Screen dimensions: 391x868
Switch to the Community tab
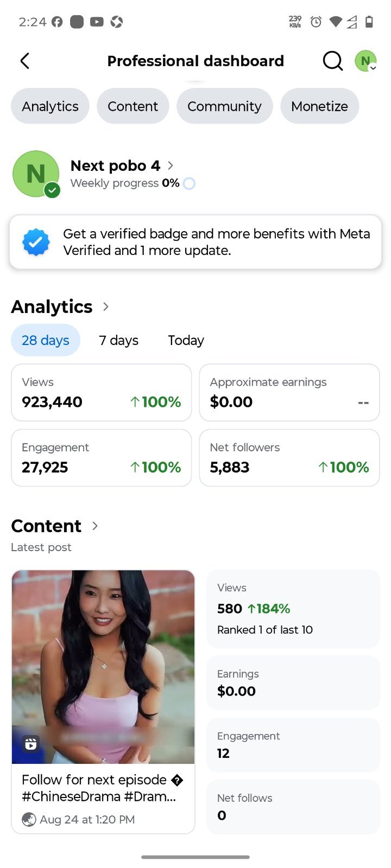[x=224, y=106]
